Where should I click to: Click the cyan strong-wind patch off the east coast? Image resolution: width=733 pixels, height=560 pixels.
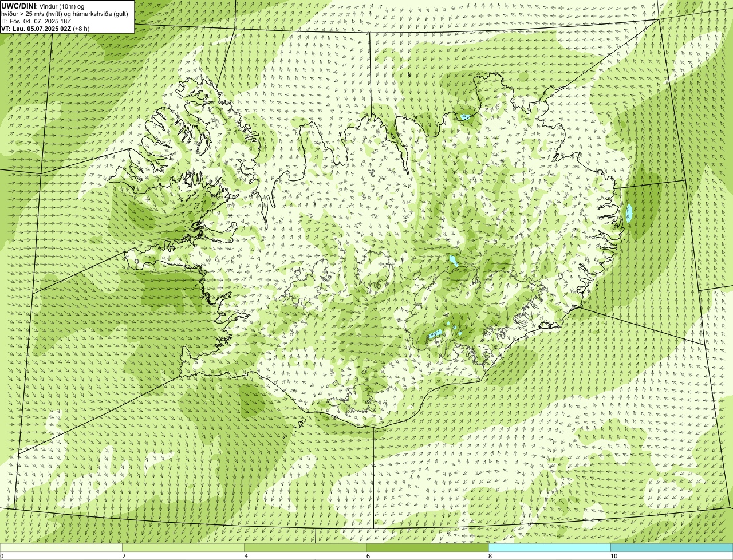[x=629, y=214]
